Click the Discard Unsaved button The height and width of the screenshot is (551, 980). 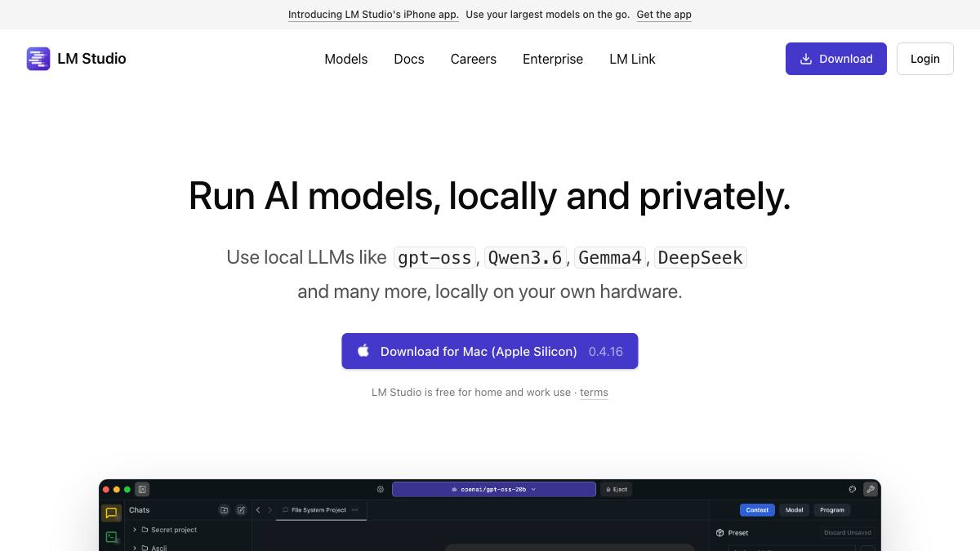click(x=847, y=533)
